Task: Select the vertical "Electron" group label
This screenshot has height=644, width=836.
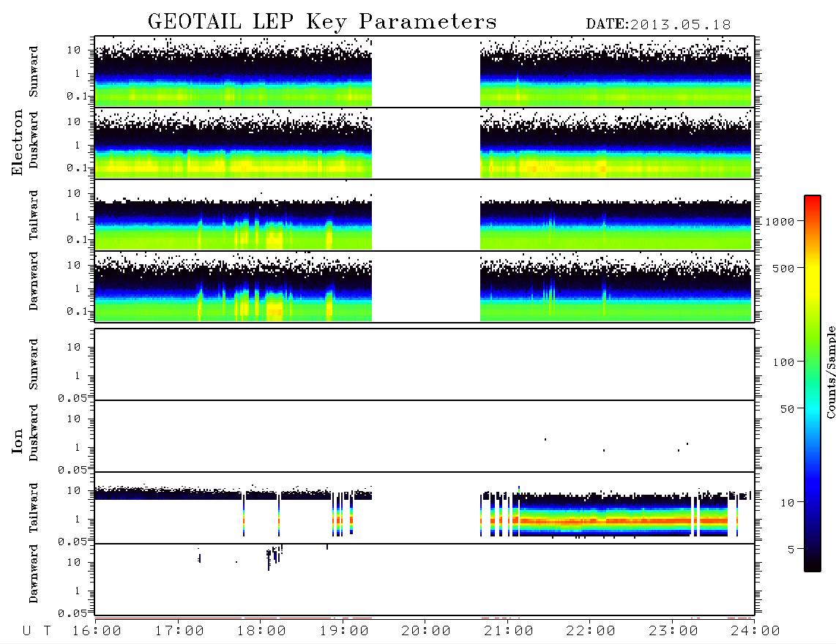Action: pyautogui.click(x=17, y=143)
